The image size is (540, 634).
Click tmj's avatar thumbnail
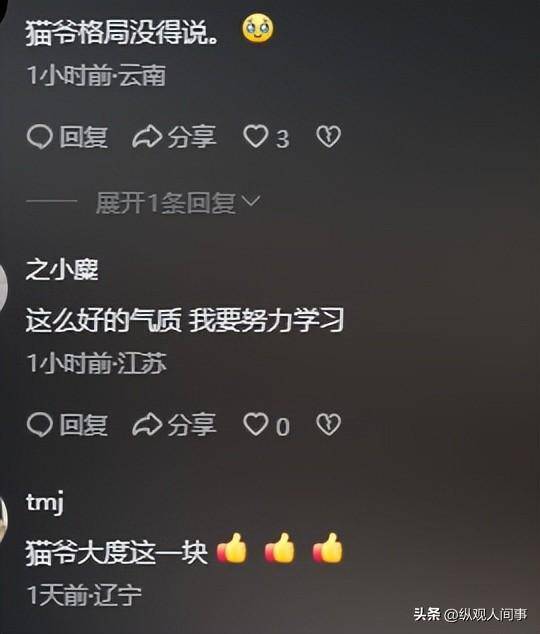pyautogui.click(x=3, y=520)
